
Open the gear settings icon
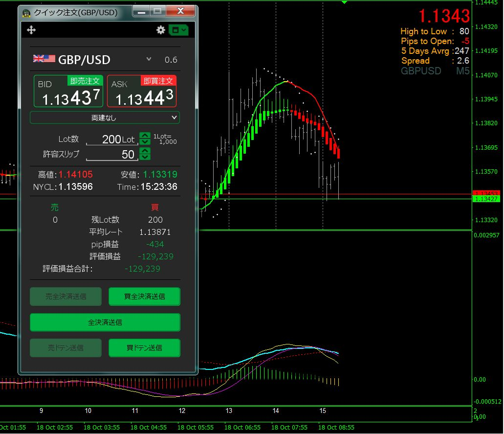[x=161, y=30]
